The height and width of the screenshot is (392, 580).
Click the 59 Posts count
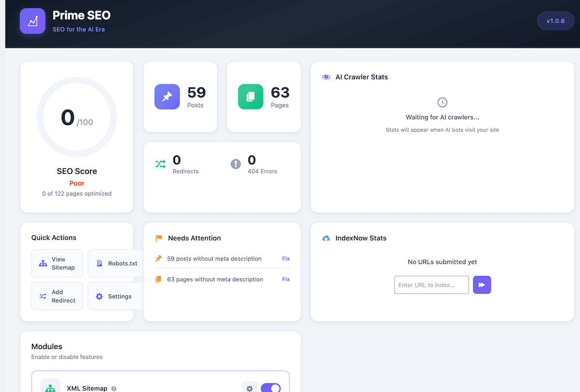click(x=196, y=92)
